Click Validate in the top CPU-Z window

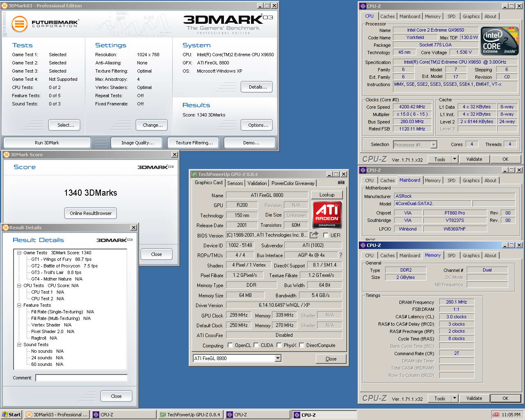(474, 159)
